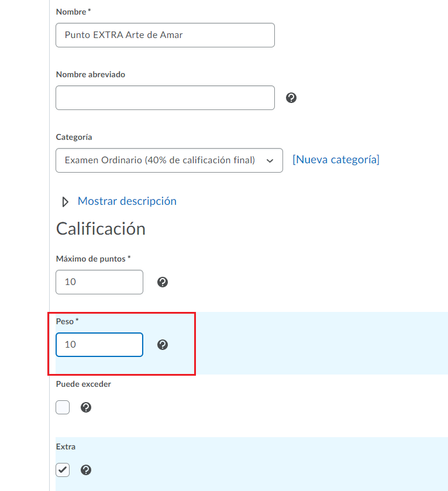Focus the Nombre field with Punto EXTRA text
This screenshot has height=491, width=448.
click(165, 35)
